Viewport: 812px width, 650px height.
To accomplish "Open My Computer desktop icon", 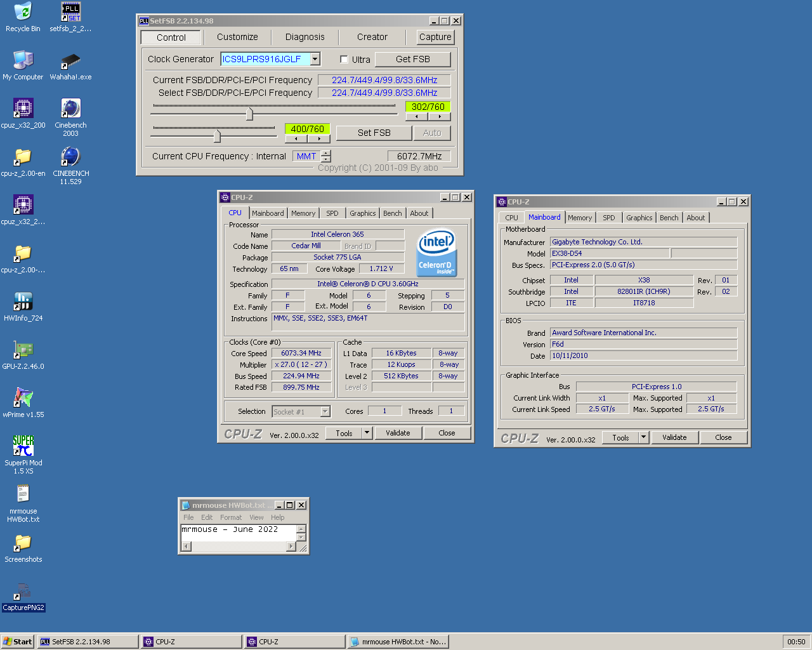I will [x=23, y=65].
